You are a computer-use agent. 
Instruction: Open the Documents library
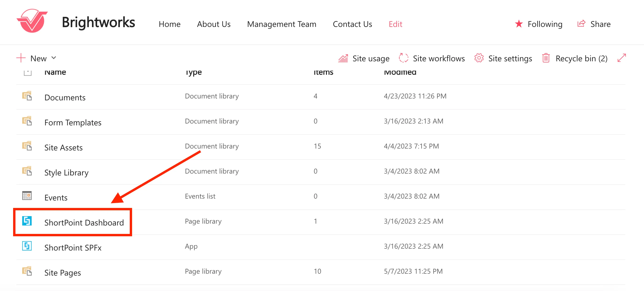point(65,97)
